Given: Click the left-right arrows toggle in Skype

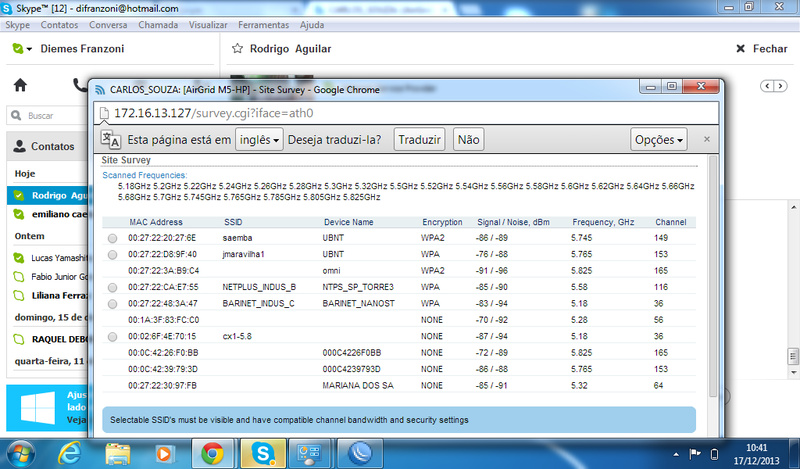Looking at the screenshot, I should tap(773, 86).
